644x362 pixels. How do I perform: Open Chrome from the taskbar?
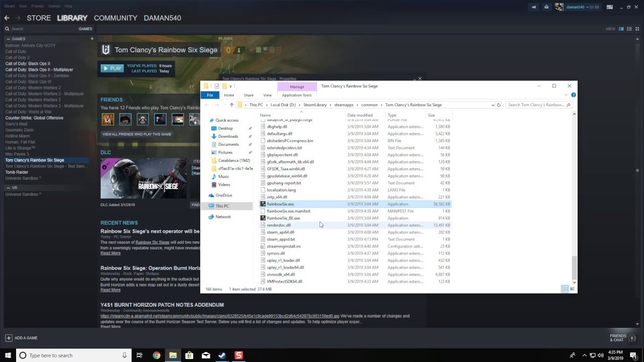coord(156,355)
